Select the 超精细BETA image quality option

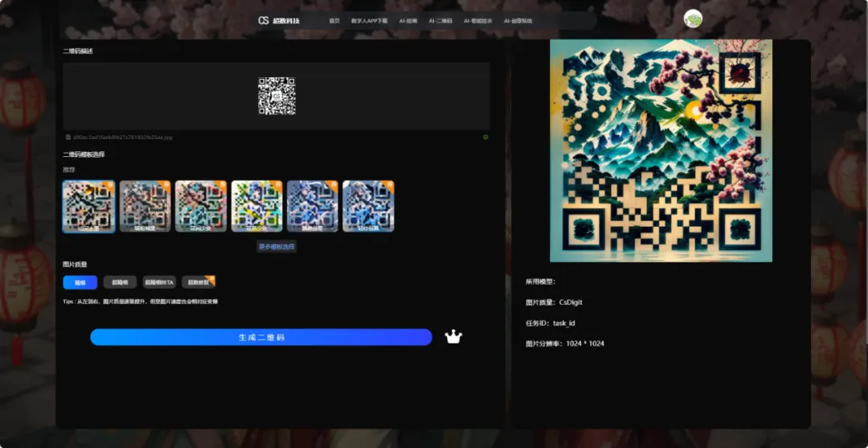pos(159,282)
